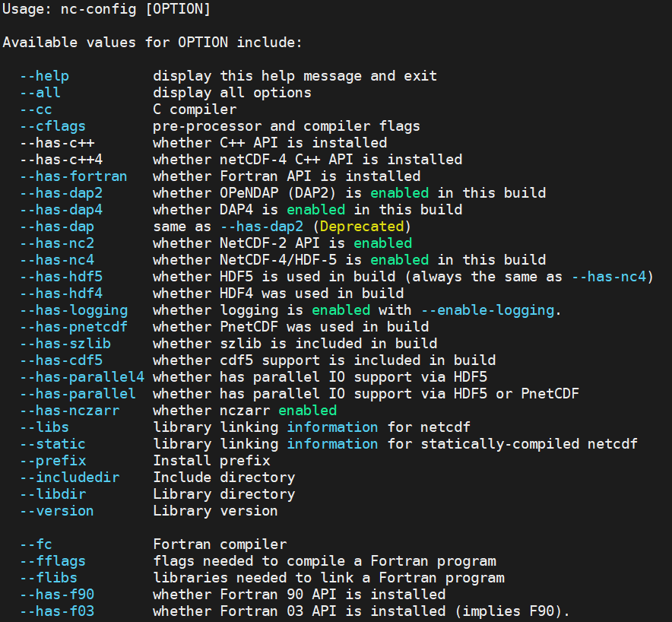The width and height of the screenshot is (672, 622).
Task: Click the --has-szlib option
Action: point(65,344)
